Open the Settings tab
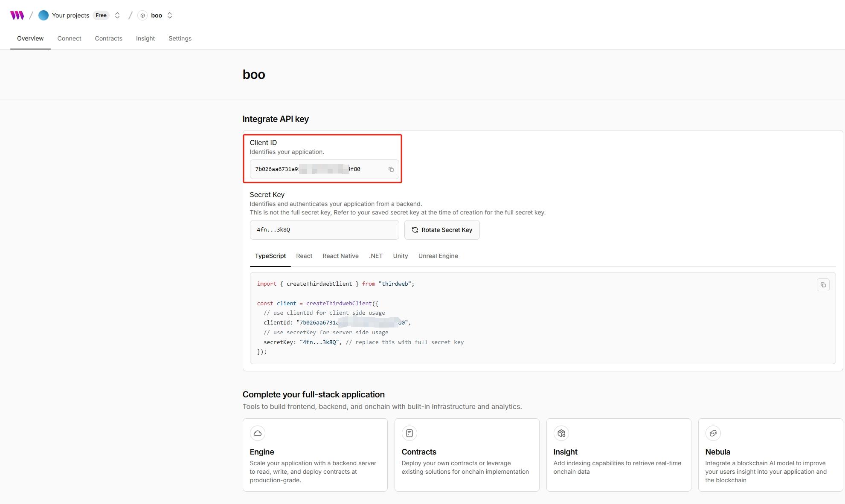845x504 pixels. click(180, 38)
